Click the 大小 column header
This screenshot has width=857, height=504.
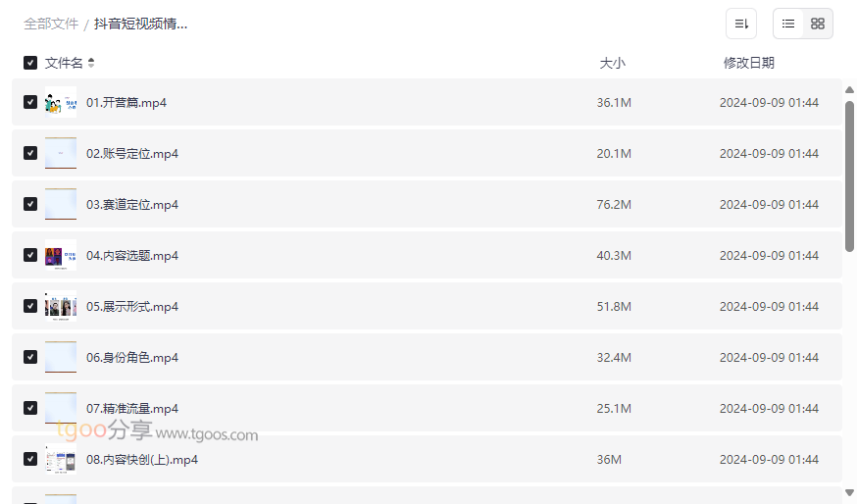(612, 63)
